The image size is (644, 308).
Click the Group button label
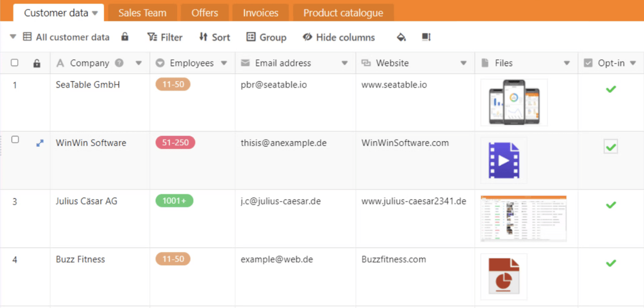click(x=273, y=37)
